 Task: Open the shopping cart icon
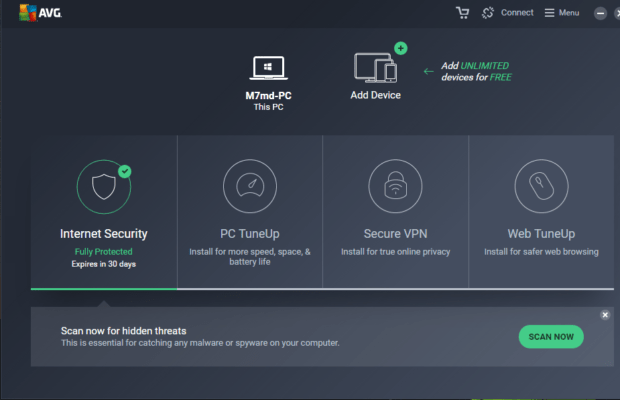pos(462,13)
